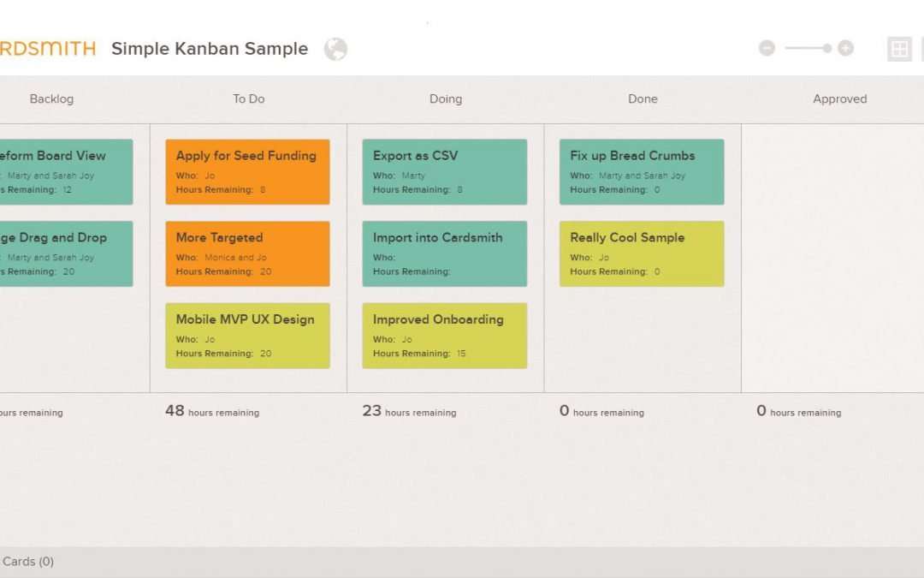The width and height of the screenshot is (924, 578).
Task: Click Who: Monica and Jo text
Action: (x=222, y=257)
